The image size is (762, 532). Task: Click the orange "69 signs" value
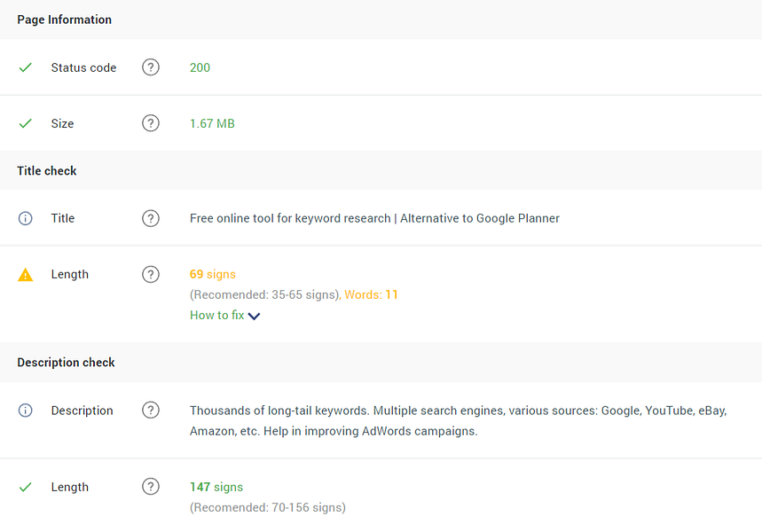click(212, 274)
